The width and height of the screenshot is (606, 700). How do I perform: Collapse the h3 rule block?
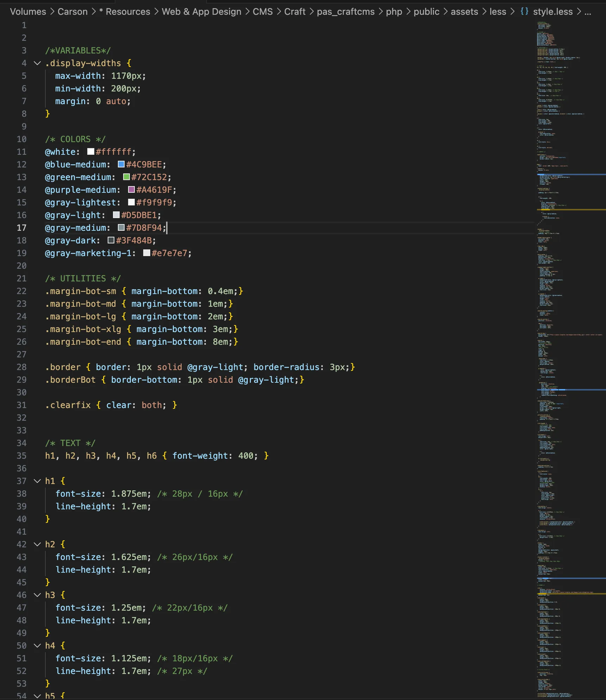37,595
